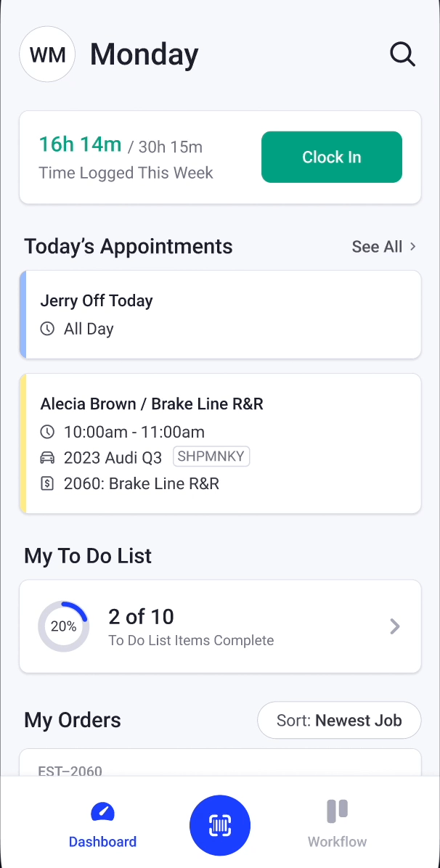Tap the car icon next to 2023 Audi Q3
440x868 pixels.
[x=47, y=457]
